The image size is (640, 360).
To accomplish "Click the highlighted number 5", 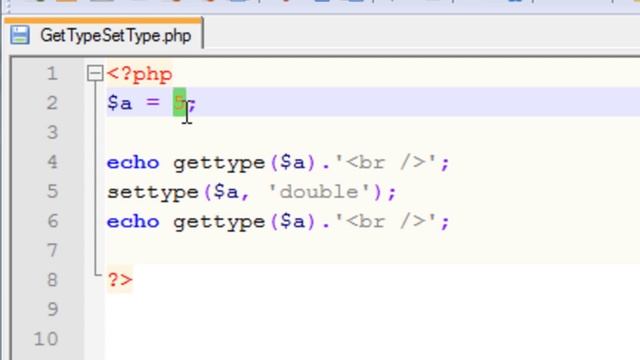I will coord(180,102).
